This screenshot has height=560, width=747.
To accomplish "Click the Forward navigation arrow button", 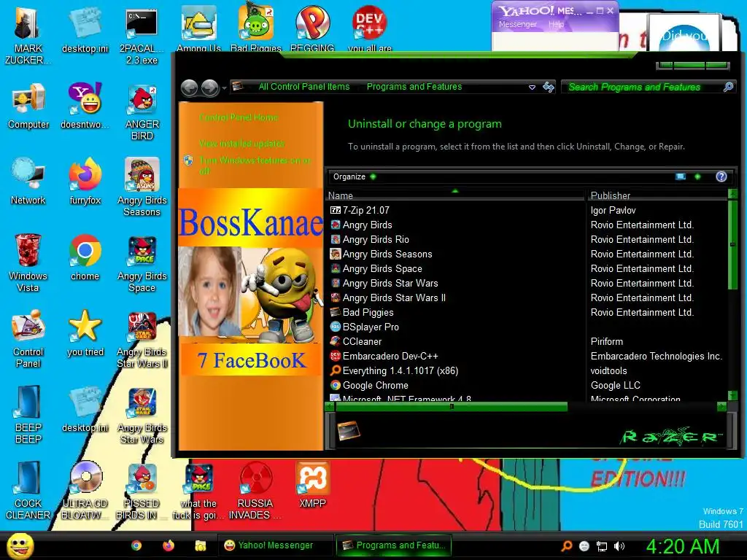I will click(x=209, y=87).
